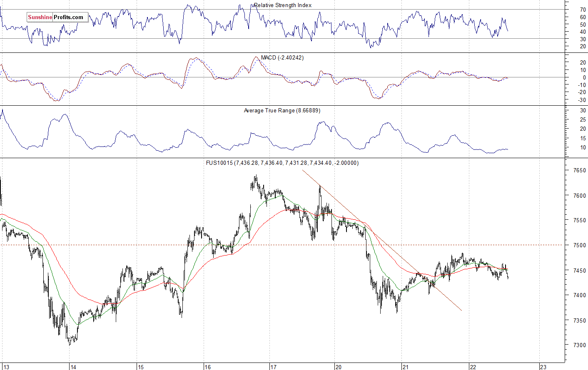Click the 7650 price axis label
588x370 pixels.
tap(579, 170)
